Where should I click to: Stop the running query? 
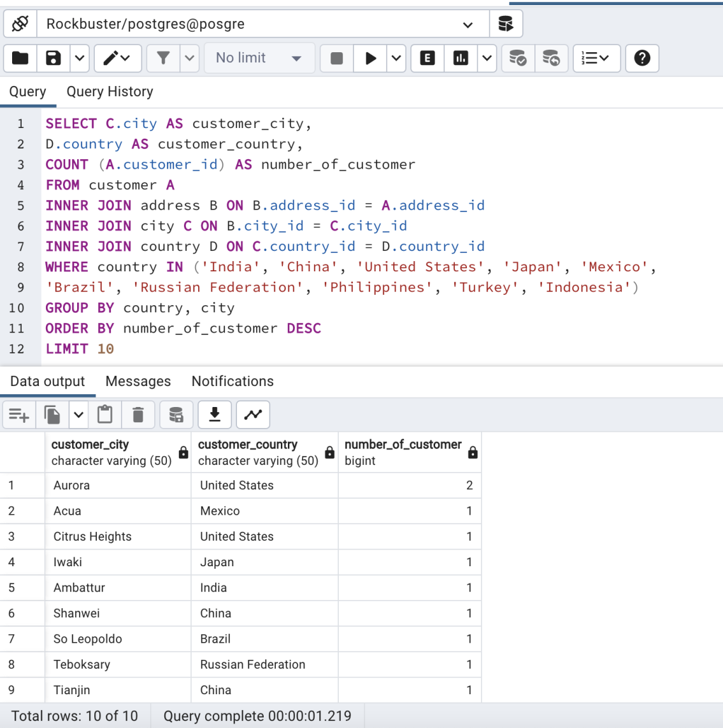pyautogui.click(x=336, y=58)
